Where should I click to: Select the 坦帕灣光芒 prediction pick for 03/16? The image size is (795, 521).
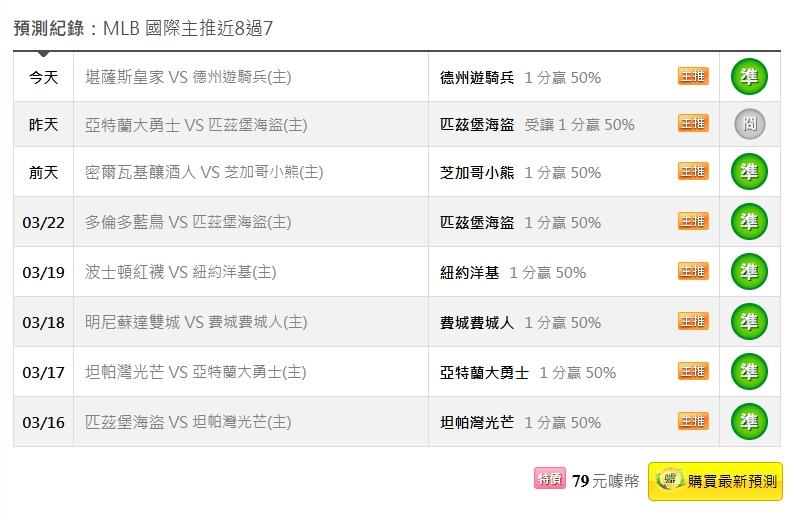point(477,422)
